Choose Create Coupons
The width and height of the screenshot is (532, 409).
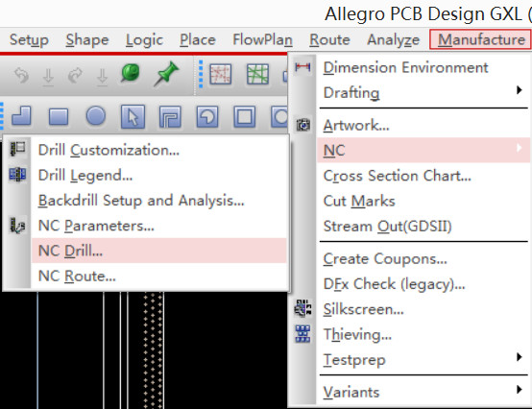(423, 259)
